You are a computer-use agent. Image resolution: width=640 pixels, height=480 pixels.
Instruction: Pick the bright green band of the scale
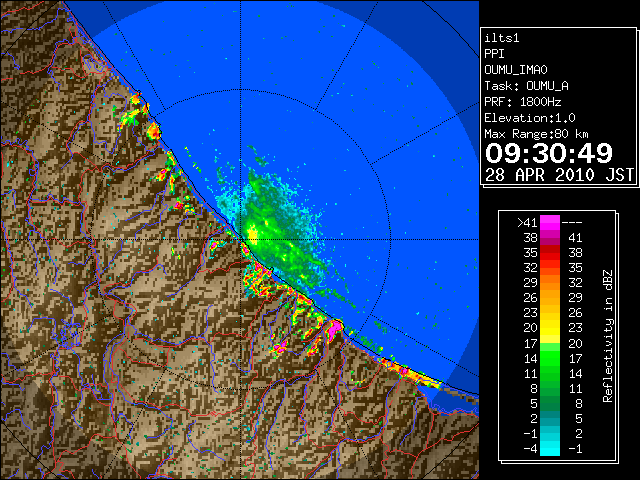(x=550, y=358)
